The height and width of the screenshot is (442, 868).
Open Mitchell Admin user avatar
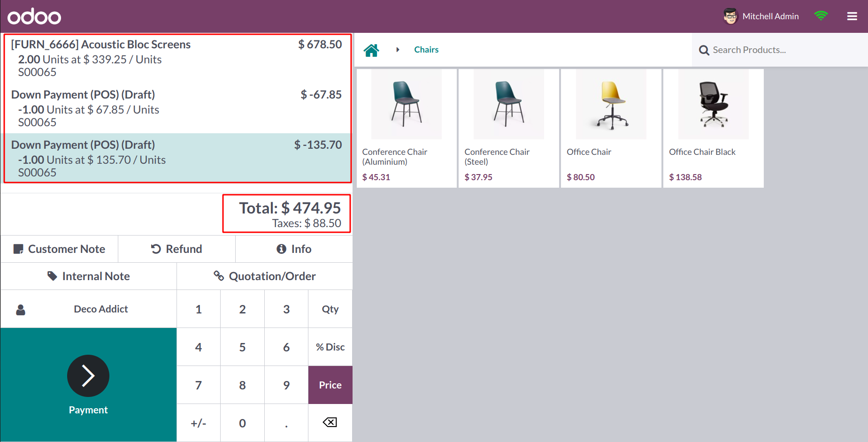[x=730, y=16]
